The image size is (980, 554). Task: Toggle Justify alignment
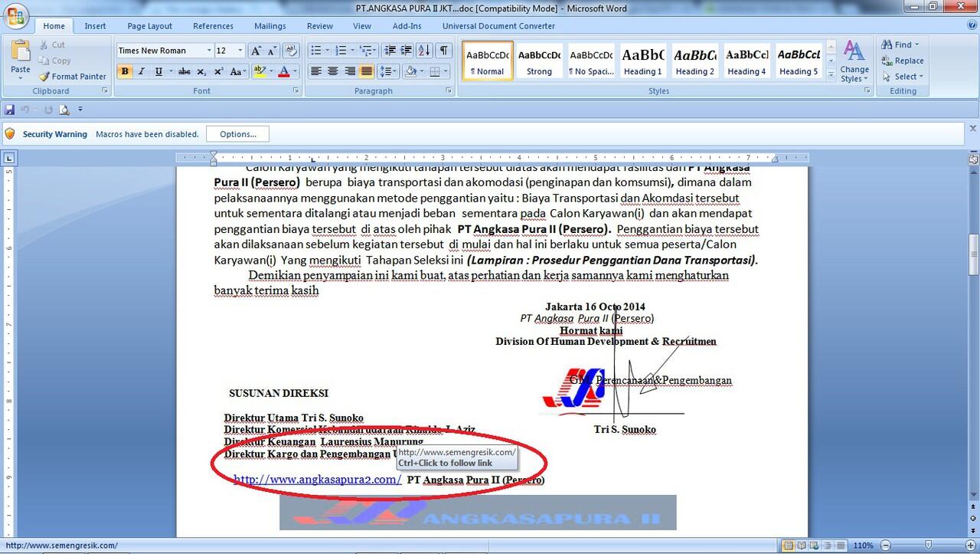point(367,71)
